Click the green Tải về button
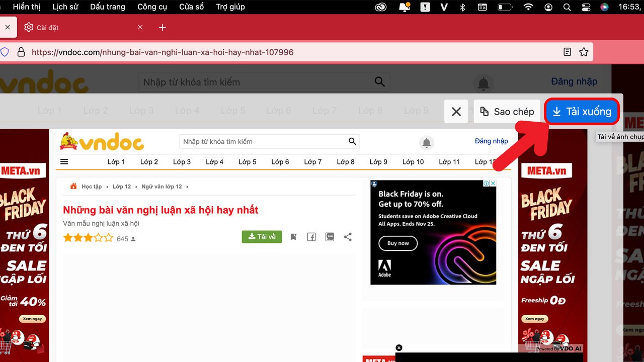Viewport: 644px width, 362px height. coord(262,237)
